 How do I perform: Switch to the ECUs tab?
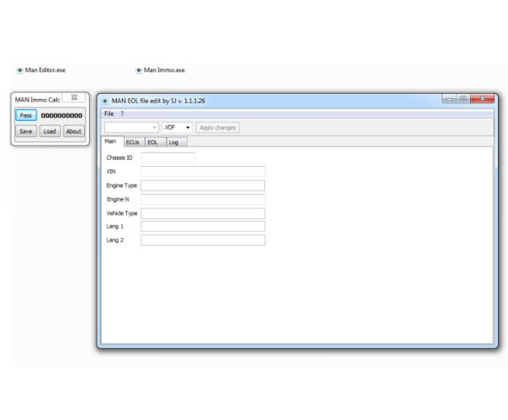pyautogui.click(x=133, y=142)
